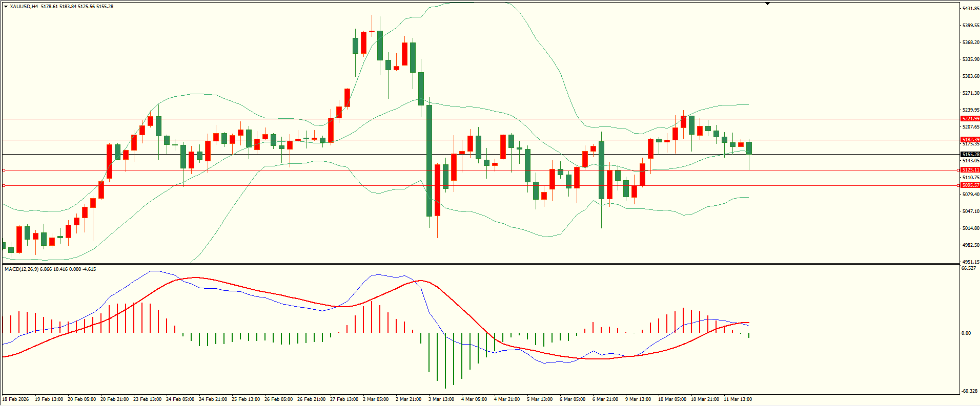Select the 5182.39 red price level label

(x=970, y=140)
